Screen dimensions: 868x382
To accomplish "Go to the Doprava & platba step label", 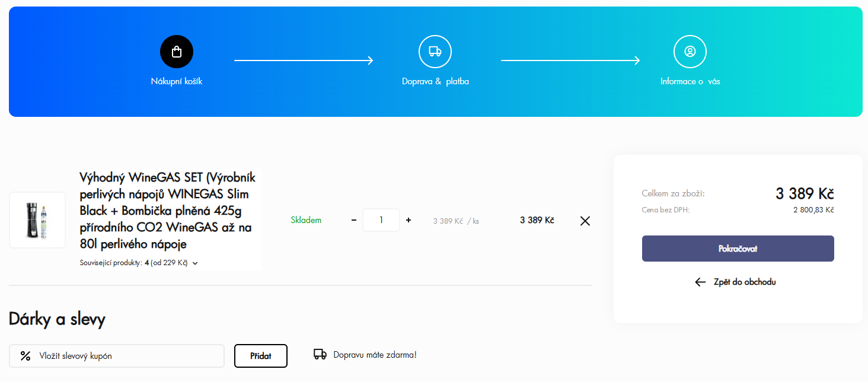I will click(x=435, y=81).
